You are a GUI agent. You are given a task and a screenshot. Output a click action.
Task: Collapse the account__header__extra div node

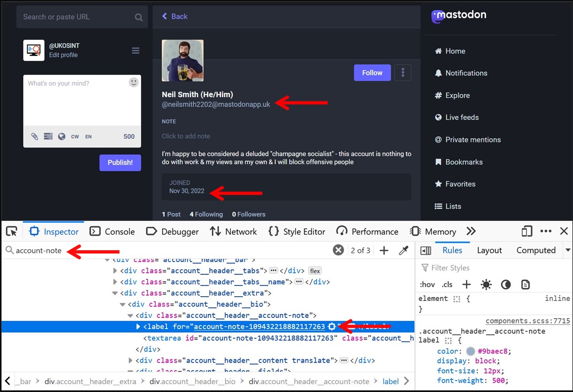pos(115,293)
